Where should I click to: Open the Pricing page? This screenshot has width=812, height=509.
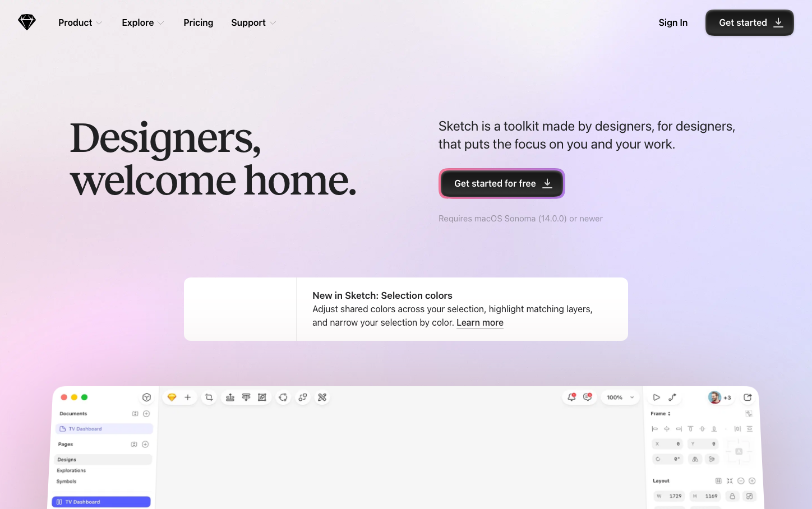[x=198, y=23]
